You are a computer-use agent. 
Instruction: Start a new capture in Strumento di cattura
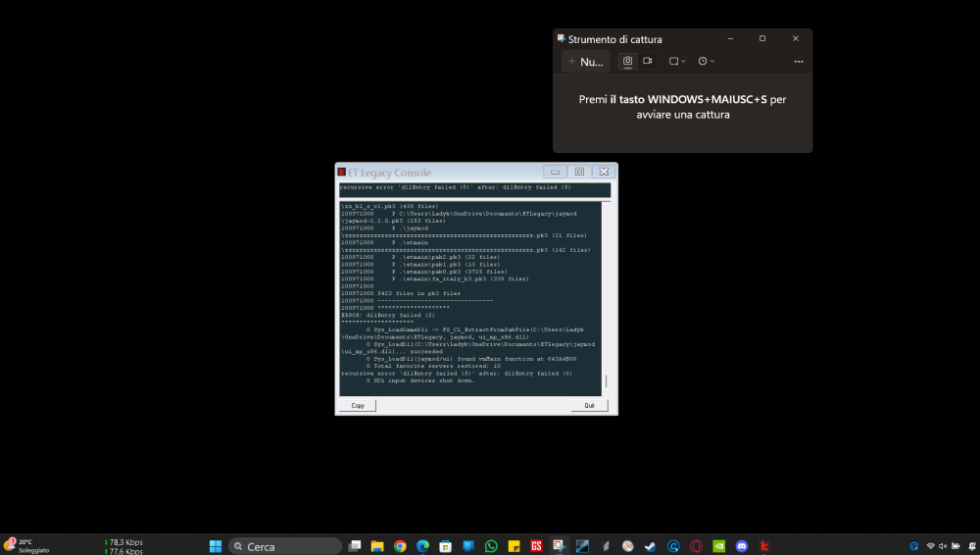pyautogui.click(x=586, y=62)
